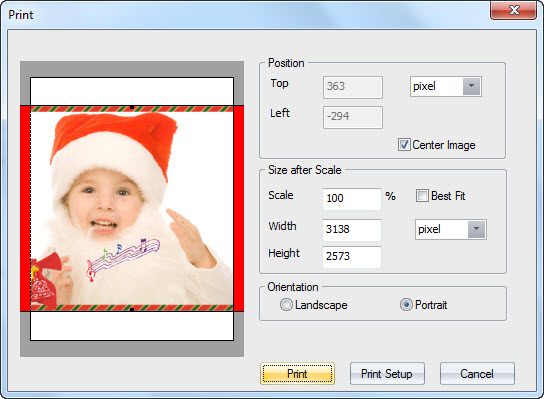Click the Height label text

(x=283, y=253)
